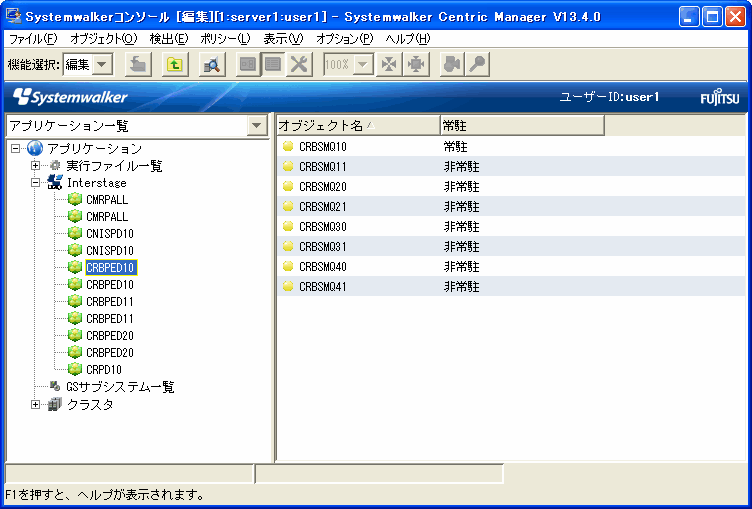The height and width of the screenshot is (509, 752).
Task: Sort by オブジェクト名 column header
Action: click(x=358, y=126)
